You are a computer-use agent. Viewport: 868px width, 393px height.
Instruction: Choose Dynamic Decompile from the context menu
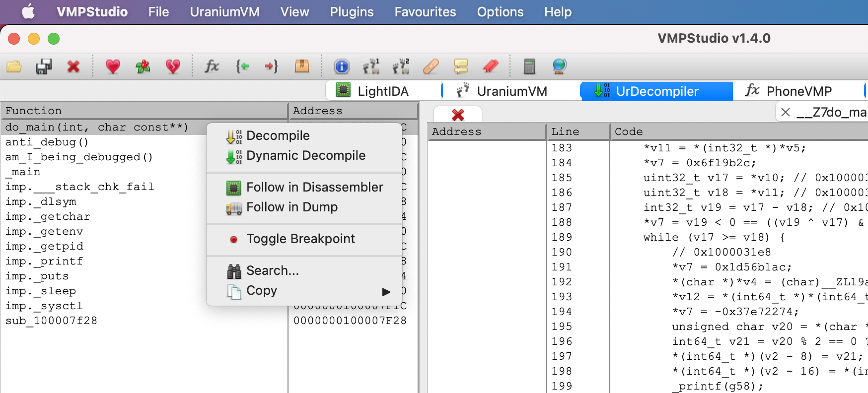(x=304, y=155)
